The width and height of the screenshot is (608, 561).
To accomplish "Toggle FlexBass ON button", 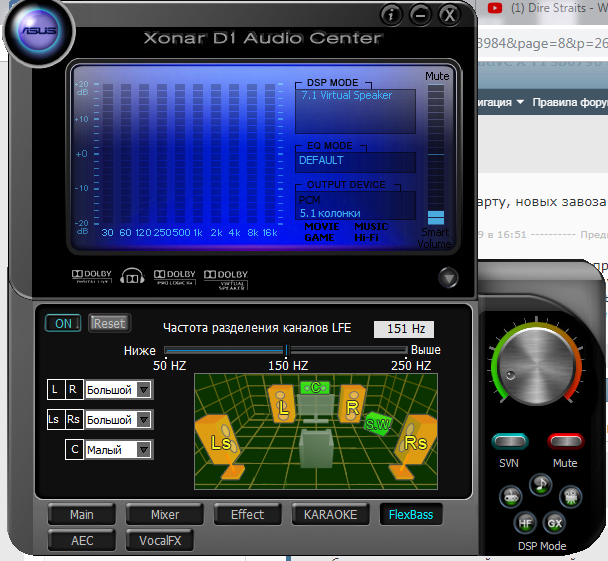I will pyautogui.click(x=63, y=323).
